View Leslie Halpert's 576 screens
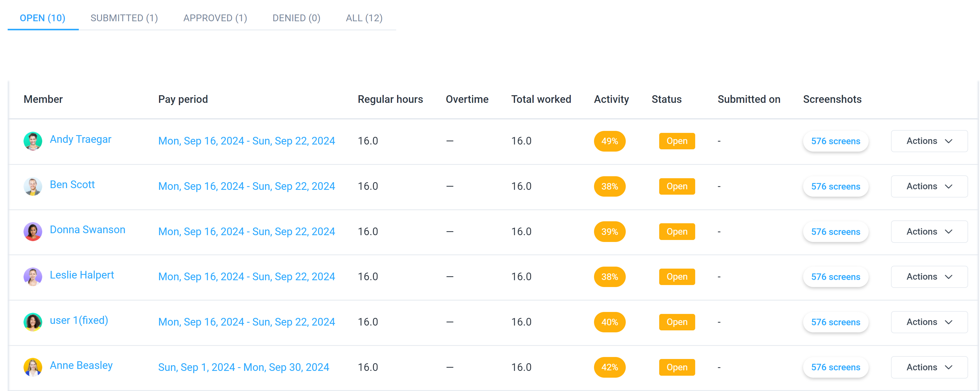Image resolution: width=980 pixels, height=391 pixels. (x=835, y=277)
